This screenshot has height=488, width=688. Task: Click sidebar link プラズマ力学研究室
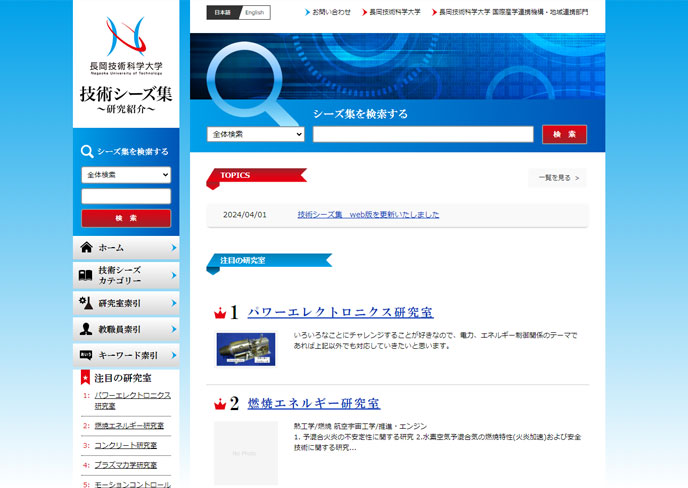[125, 465]
